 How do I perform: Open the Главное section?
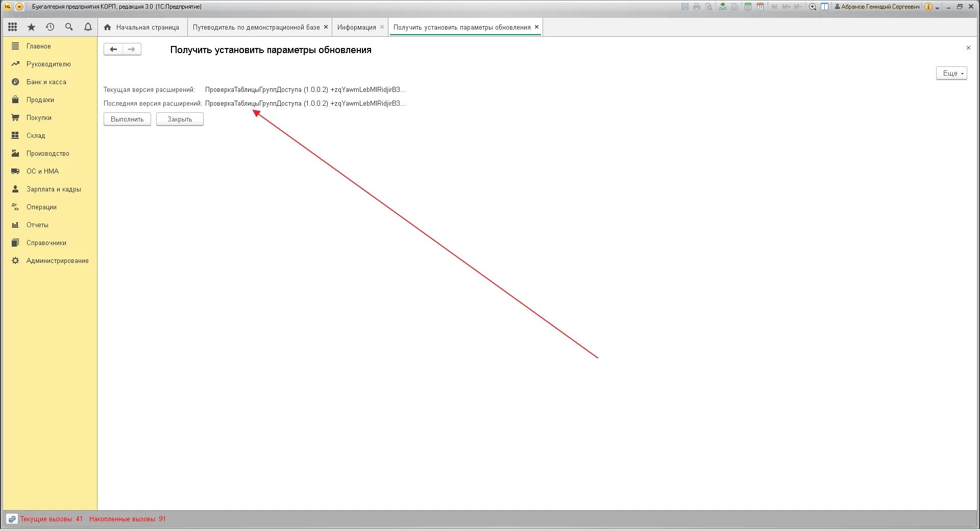[50, 46]
